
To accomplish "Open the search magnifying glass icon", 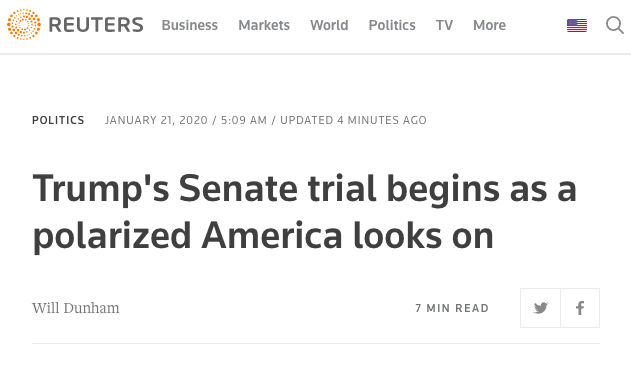I will pyautogui.click(x=615, y=25).
